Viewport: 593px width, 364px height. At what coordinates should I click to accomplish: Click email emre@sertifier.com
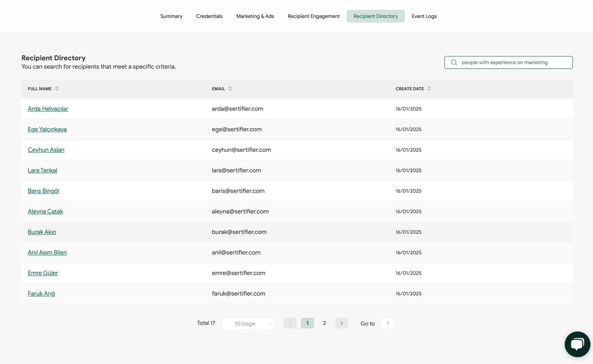pos(239,273)
